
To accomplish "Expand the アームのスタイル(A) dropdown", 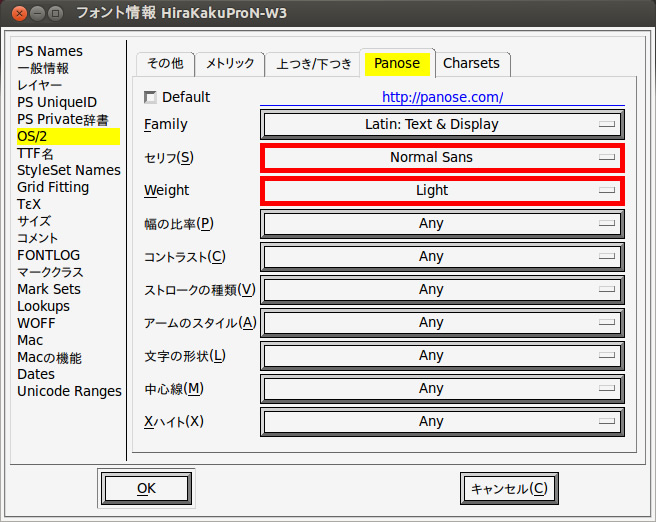I will [x=442, y=322].
